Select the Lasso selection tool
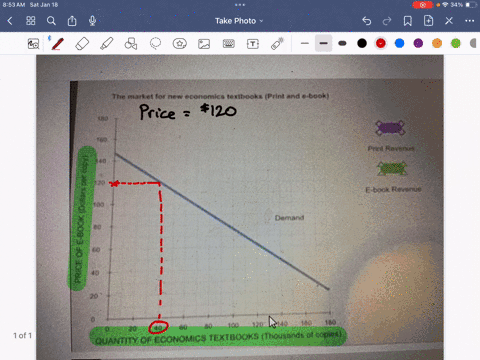480x360 pixels. [155, 43]
